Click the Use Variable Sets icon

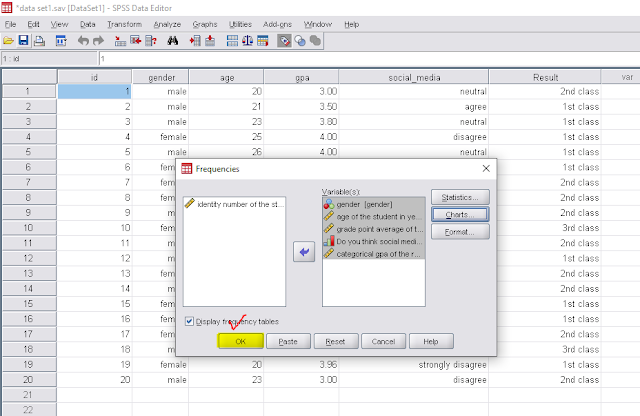coord(300,41)
